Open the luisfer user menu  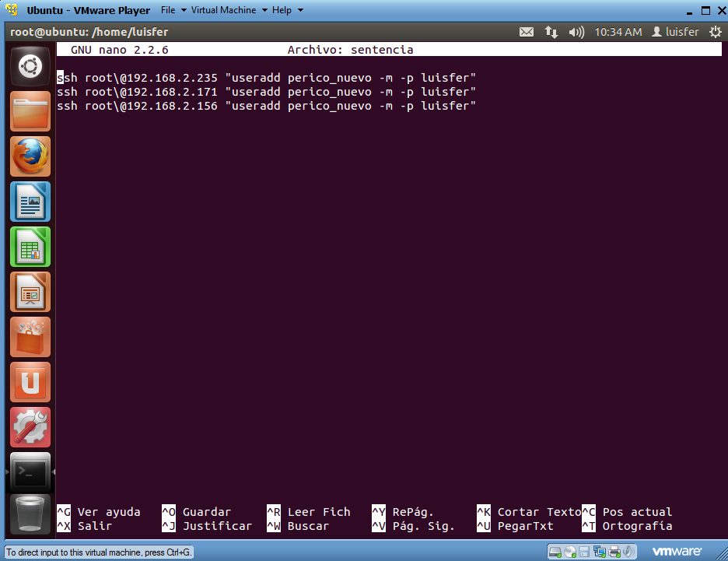click(x=675, y=32)
